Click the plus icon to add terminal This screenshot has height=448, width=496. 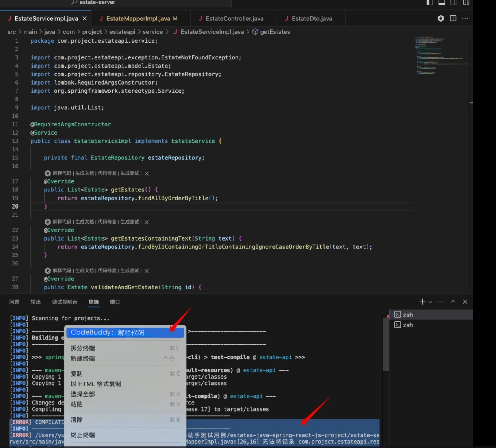pyautogui.click(x=422, y=302)
